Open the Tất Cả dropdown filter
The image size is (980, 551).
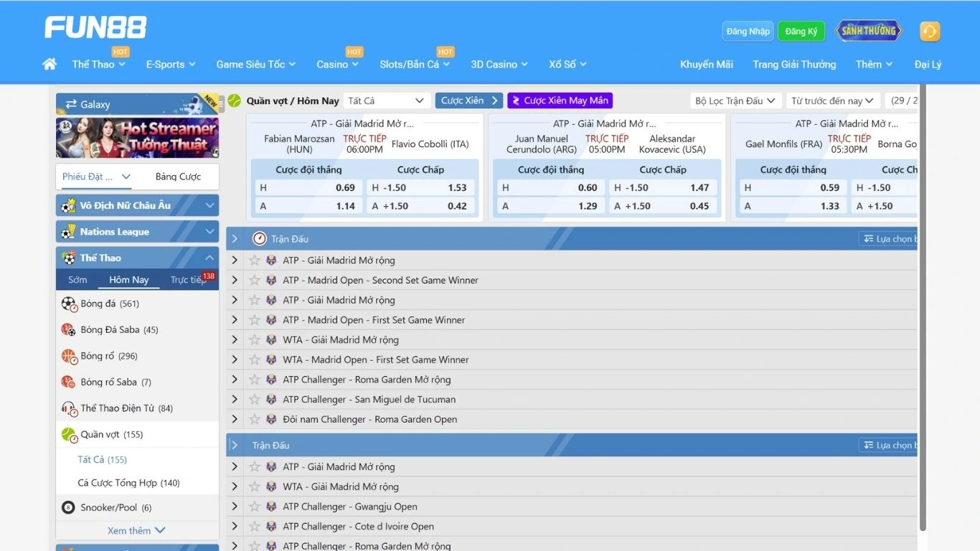(x=386, y=101)
